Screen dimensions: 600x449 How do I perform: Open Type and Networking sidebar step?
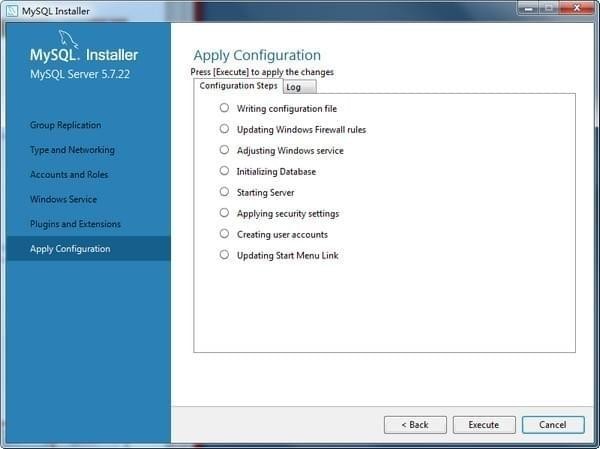click(x=72, y=150)
